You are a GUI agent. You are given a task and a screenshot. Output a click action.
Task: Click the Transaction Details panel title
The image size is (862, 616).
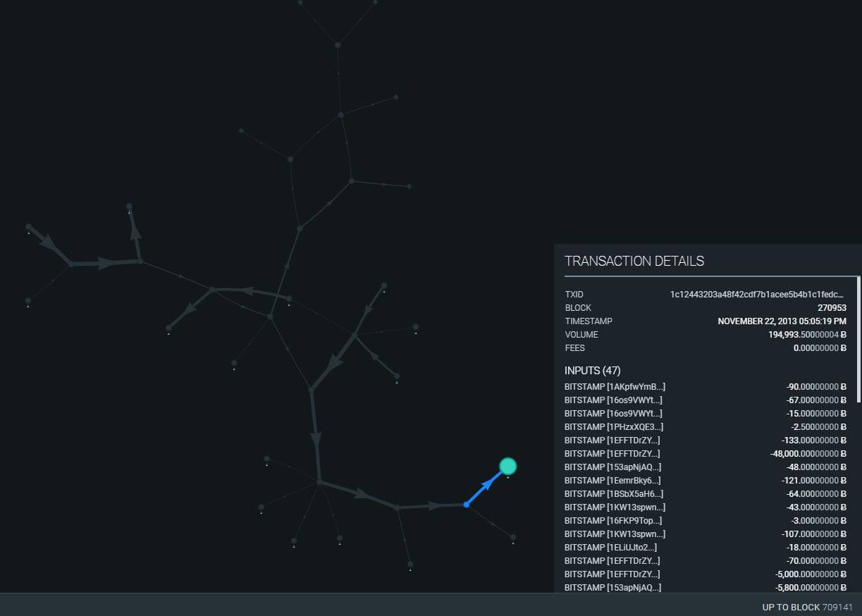click(x=634, y=261)
